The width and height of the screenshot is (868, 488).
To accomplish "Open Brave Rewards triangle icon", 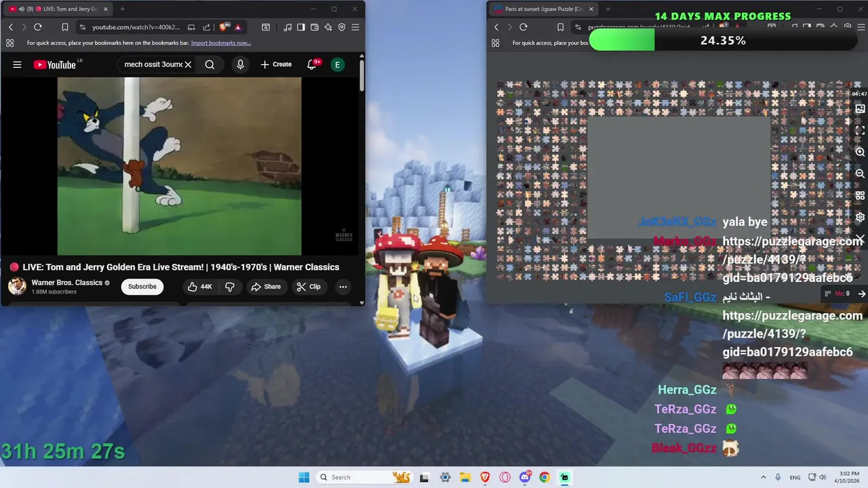I will [237, 27].
